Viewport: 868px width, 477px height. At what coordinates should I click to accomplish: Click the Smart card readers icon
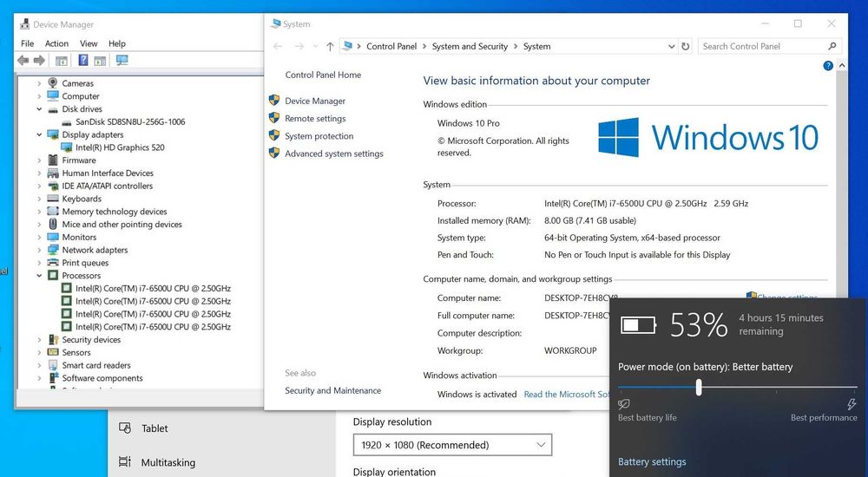(53, 364)
